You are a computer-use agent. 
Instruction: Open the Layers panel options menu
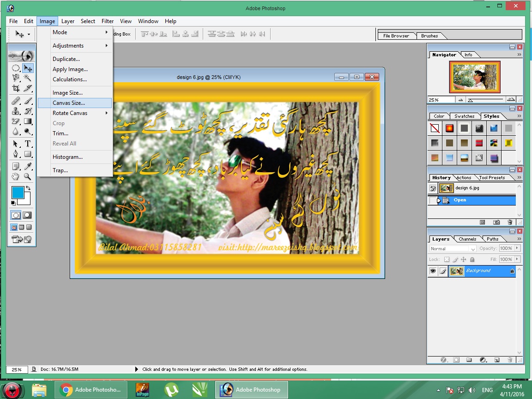[519, 239]
